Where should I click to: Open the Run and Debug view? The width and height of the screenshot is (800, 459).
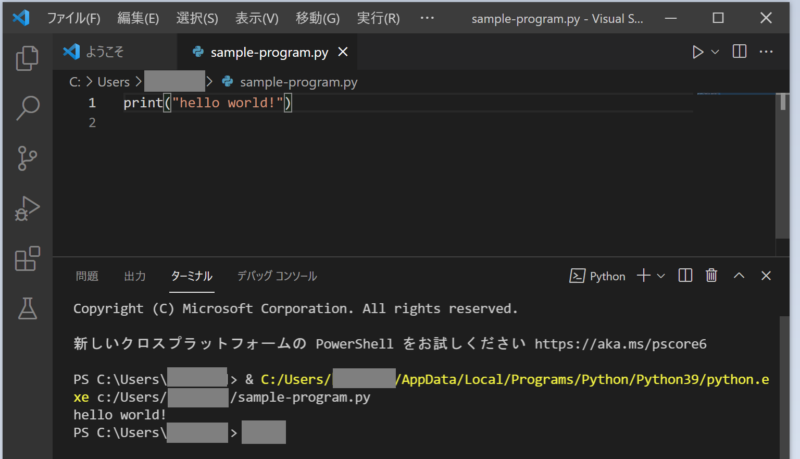[x=27, y=209]
